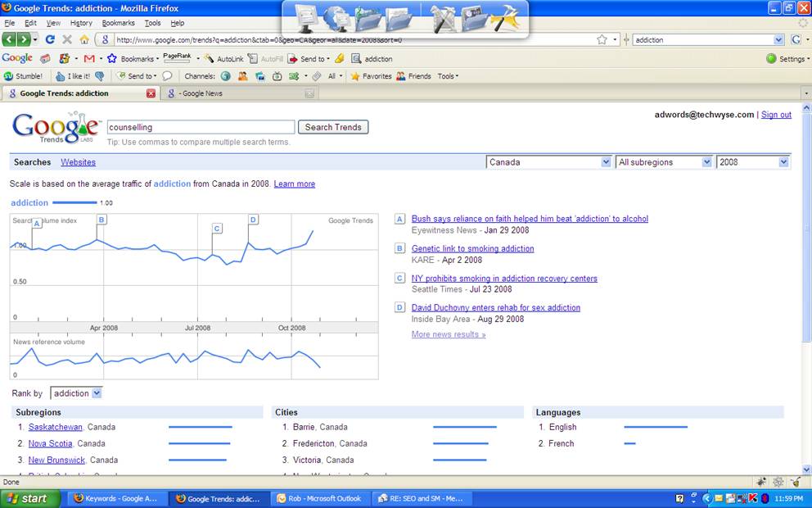The image size is (812, 508).
Task: Click the Kaspersky tray icon
Action: tap(753, 498)
